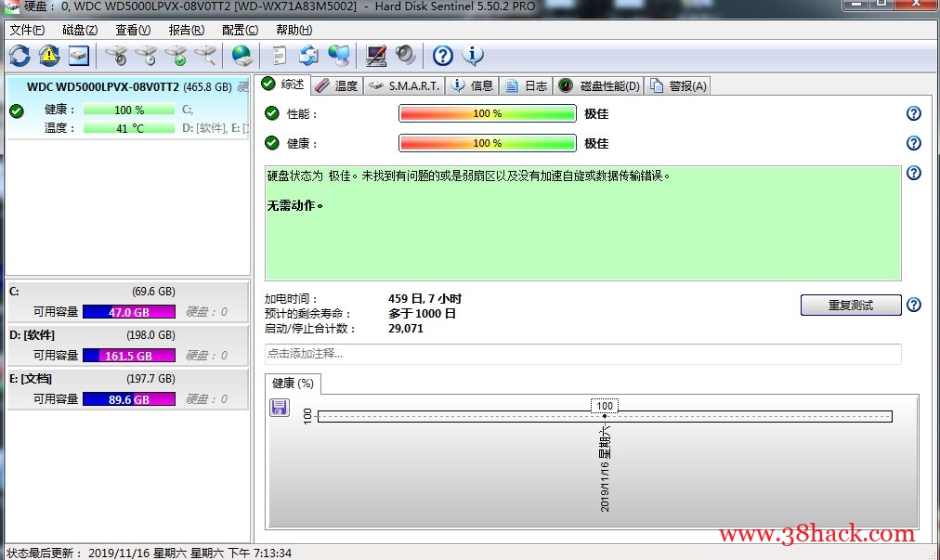Image resolution: width=940 pixels, height=560 pixels.
Task: Click the 重复测试 button
Action: [851, 306]
